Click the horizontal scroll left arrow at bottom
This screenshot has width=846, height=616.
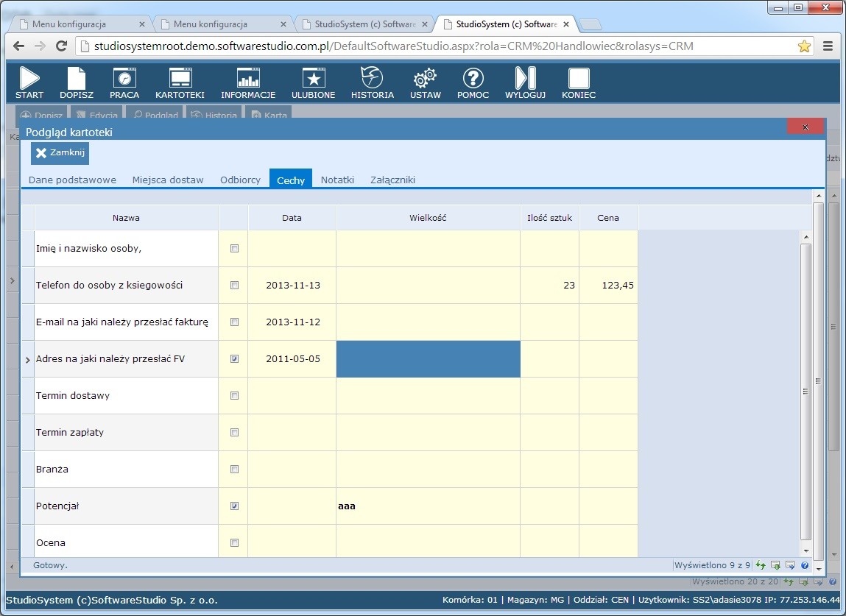pyautogui.click(x=12, y=566)
